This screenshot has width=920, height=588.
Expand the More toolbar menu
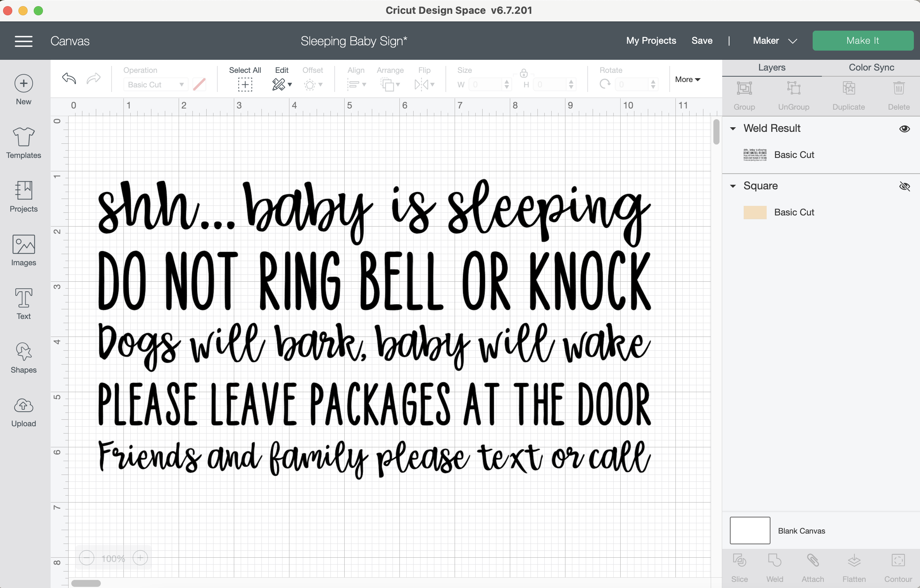click(688, 79)
